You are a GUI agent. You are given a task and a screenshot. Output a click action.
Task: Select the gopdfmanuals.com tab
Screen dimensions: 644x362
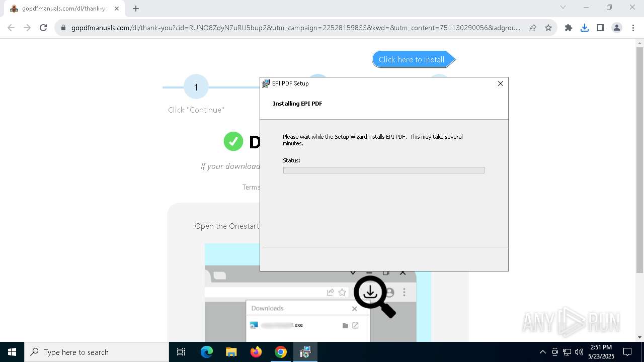64,9
